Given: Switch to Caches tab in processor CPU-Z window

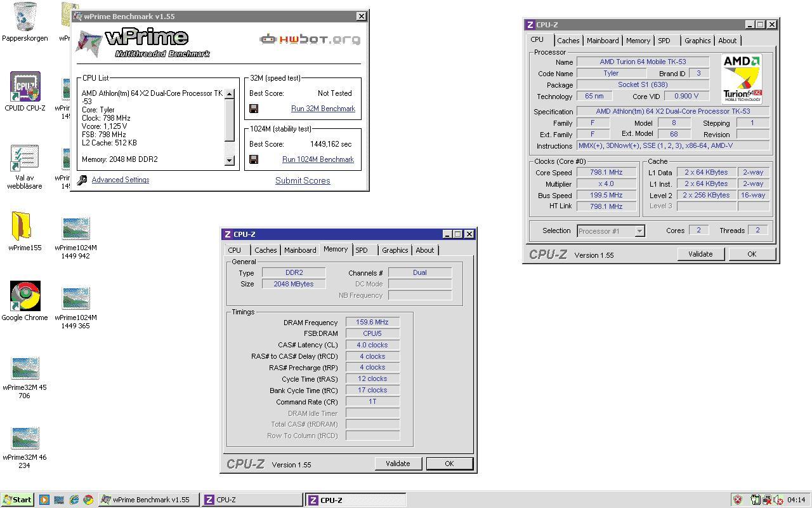Looking at the screenshot, I should (x=568, y=41).
